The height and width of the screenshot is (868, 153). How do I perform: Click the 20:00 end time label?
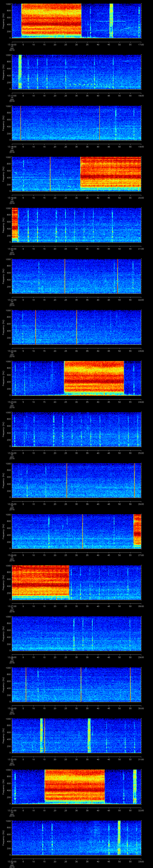(141, 198)
